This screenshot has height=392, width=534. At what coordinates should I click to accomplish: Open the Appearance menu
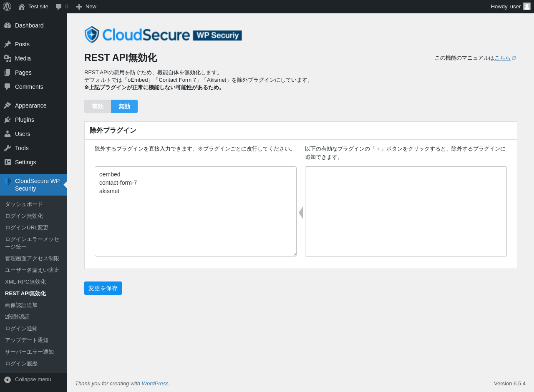pyautogui.click(x=33, y=106)
